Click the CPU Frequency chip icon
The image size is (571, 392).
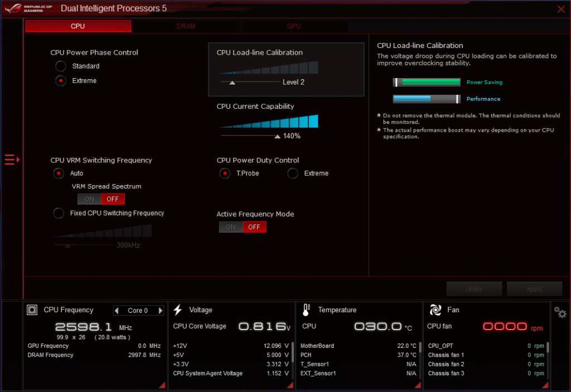coord(32,310)
